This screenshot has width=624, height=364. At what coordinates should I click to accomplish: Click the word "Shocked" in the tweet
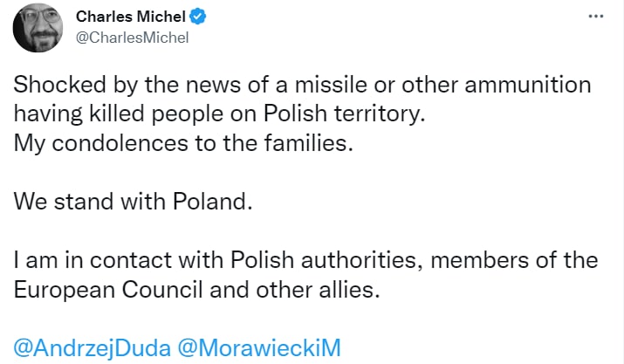coord(57,86)
